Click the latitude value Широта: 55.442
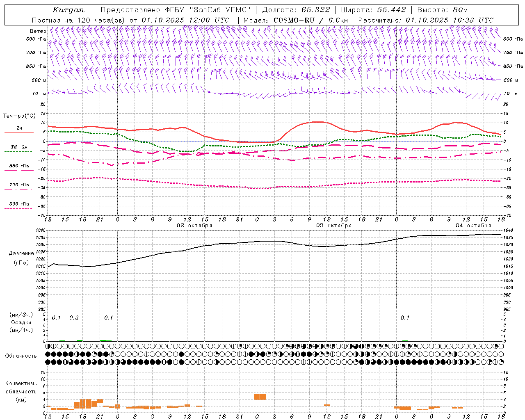This screenshot has width=525, height=420. coord(374,10)
